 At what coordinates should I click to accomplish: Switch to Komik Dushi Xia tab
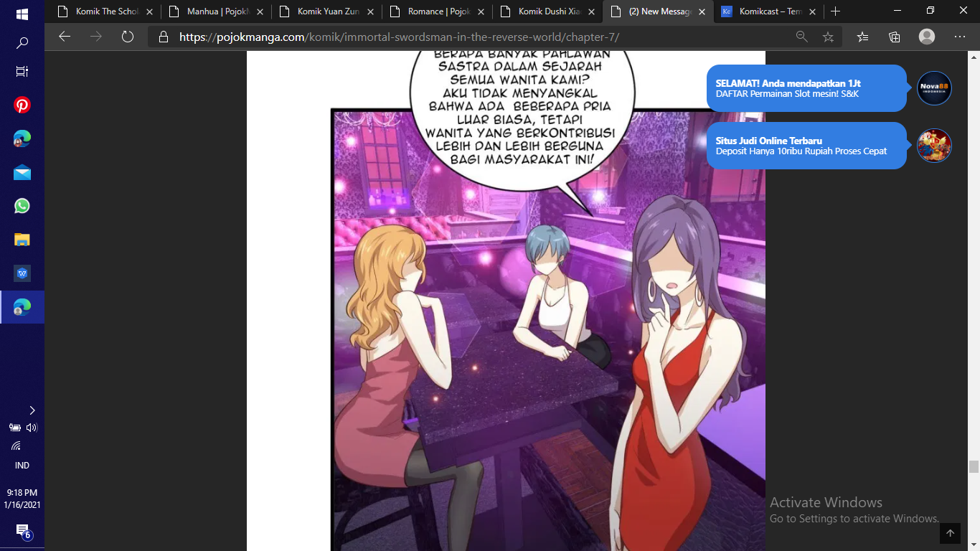548,11
